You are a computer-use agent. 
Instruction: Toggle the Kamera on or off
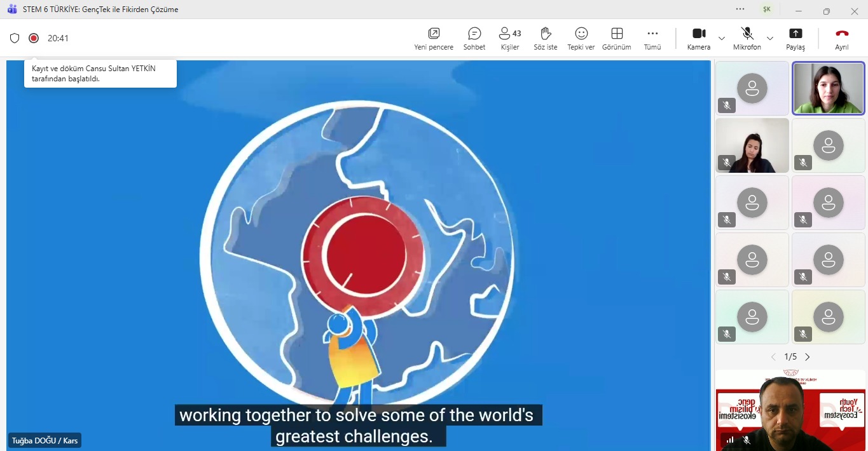pyautogui.click(x=699, y=38)
